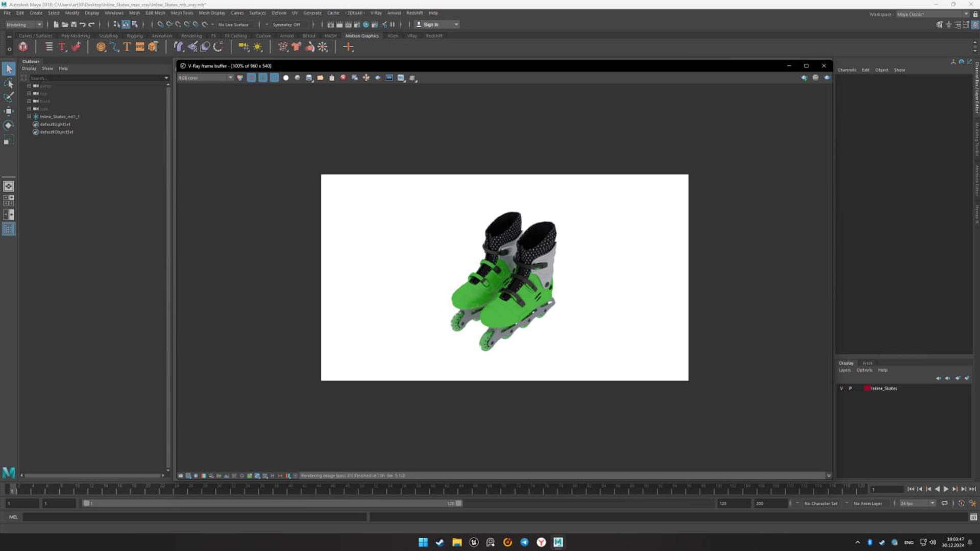Viewport: 980px width, 551px height.
Task: Open the Workspace Maya Classic dropdown
Action: tap(933, 14)
